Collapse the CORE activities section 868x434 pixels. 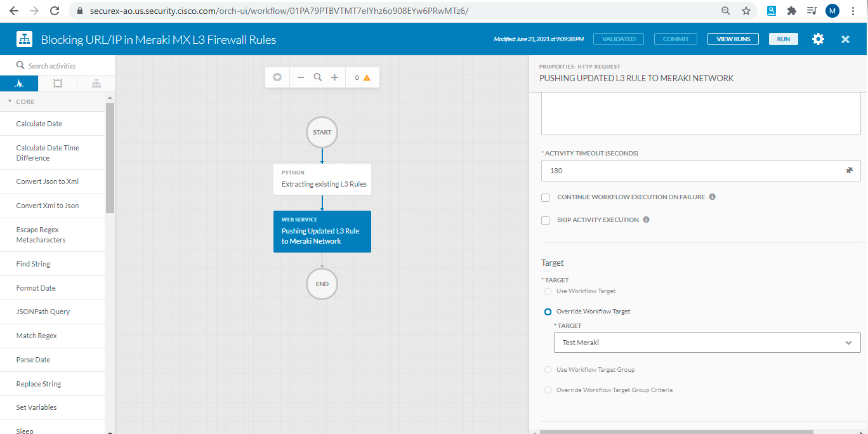pos(10,101)
